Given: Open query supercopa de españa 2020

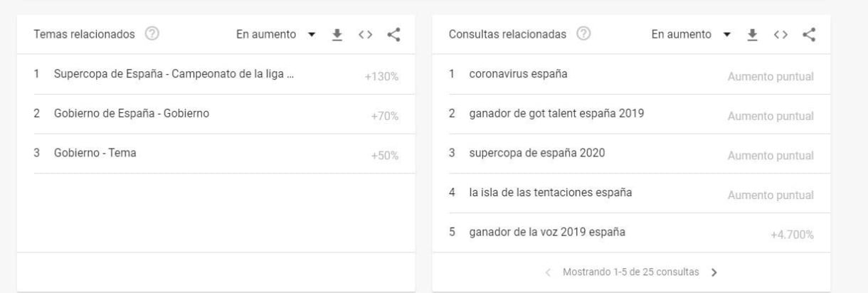Looking at the screenshot, I should click(537, 153).
